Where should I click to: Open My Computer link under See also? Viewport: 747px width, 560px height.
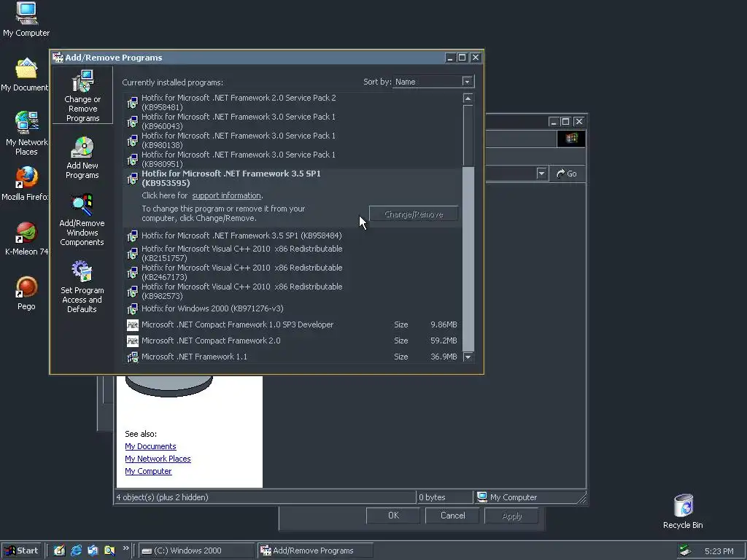click(148, 471)
